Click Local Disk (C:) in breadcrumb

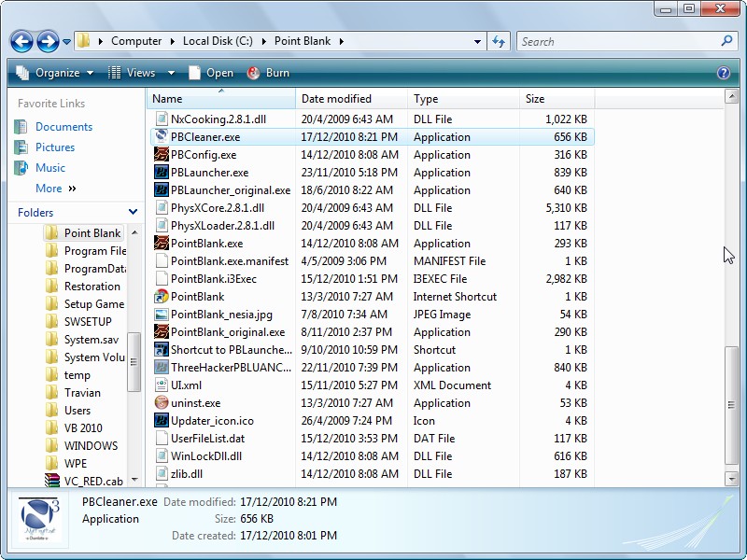coord(218,41)
